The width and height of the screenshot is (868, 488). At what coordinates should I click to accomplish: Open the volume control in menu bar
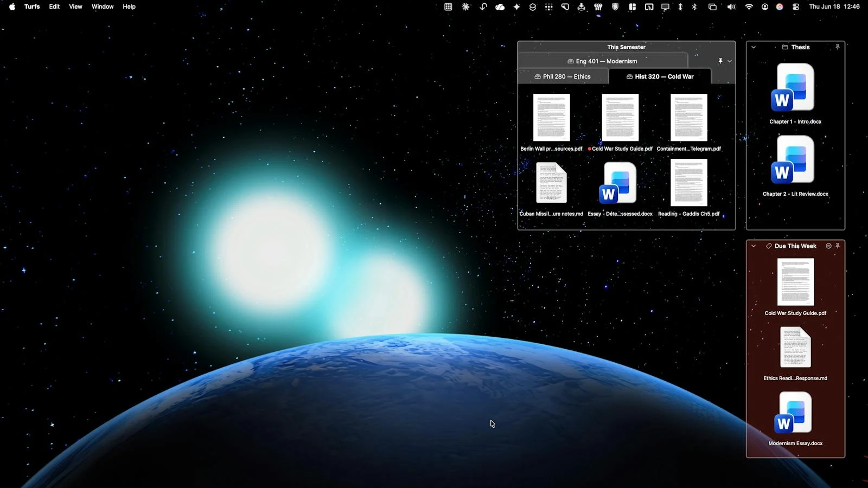(731, 7)
